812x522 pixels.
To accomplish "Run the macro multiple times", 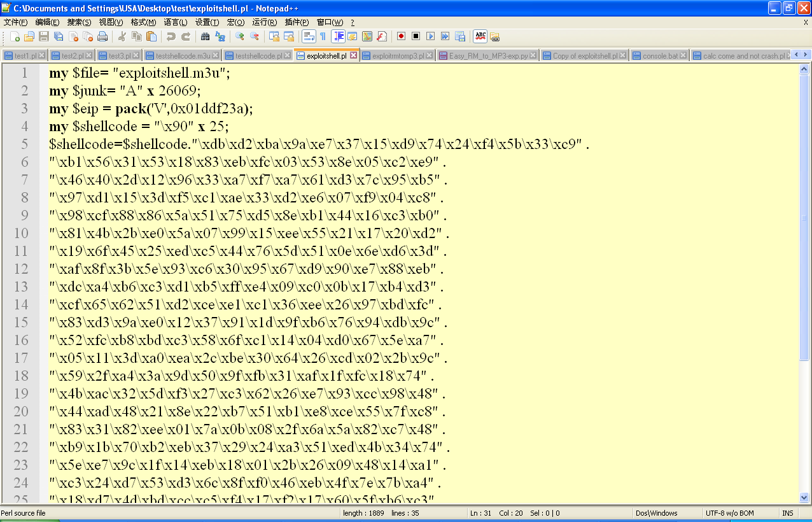I will 445,36.
